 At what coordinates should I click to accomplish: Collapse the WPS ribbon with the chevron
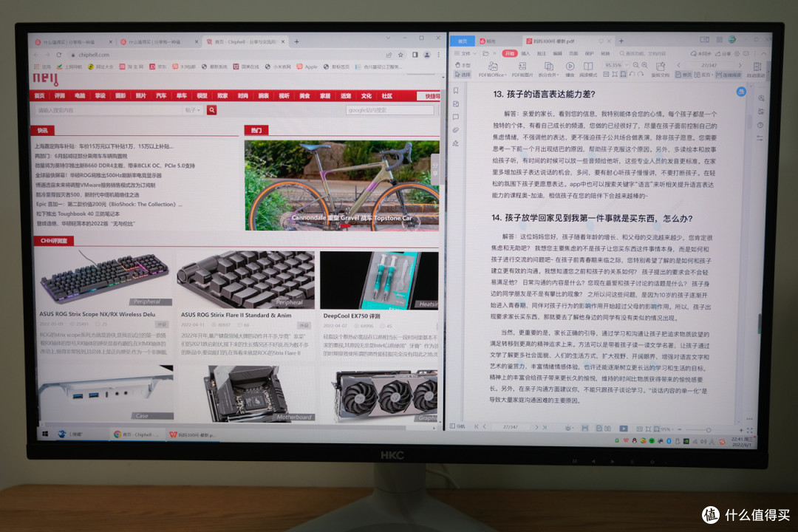[x=764, y=53]
